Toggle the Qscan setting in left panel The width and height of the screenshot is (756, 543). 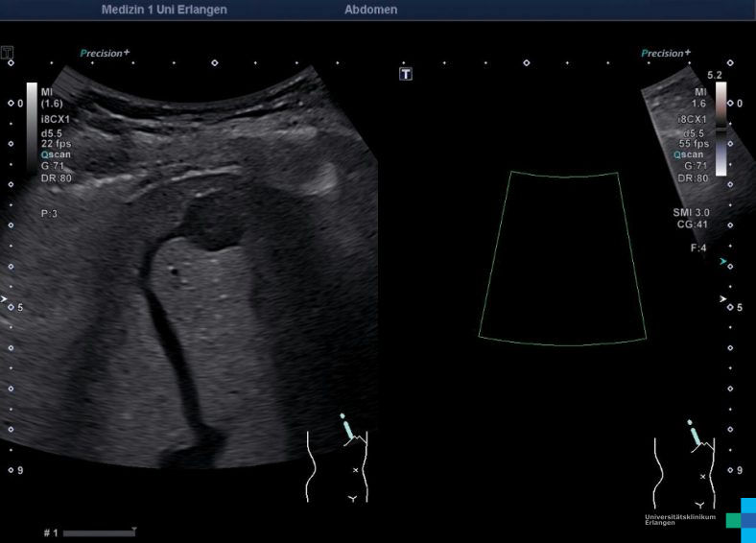click(55, 154)
